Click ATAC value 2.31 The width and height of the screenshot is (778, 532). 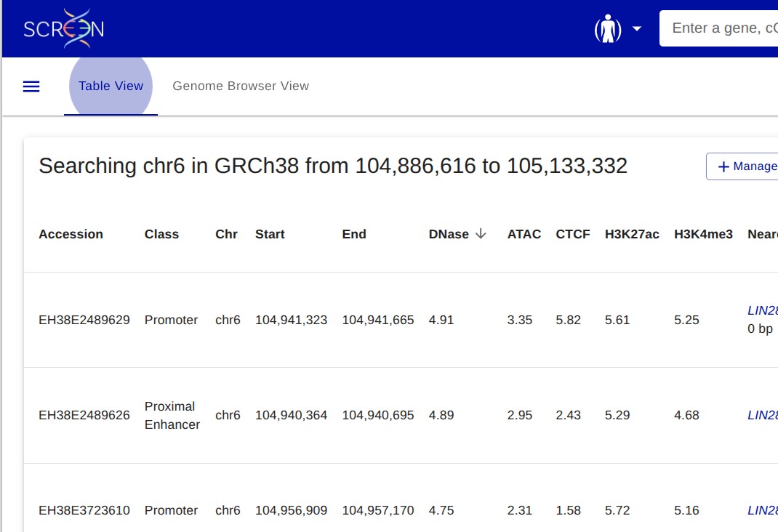click(519, 510)
